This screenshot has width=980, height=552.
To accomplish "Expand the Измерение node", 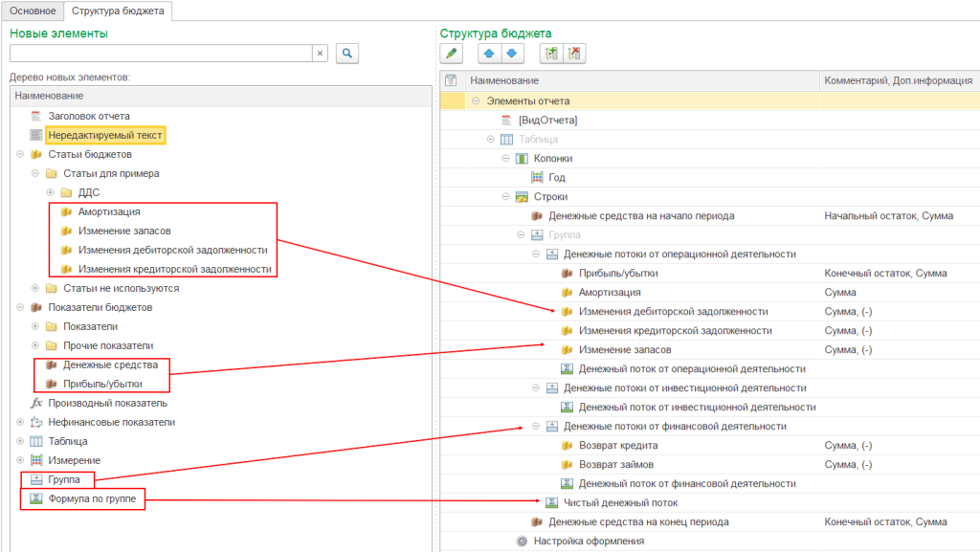I will 20,460.
